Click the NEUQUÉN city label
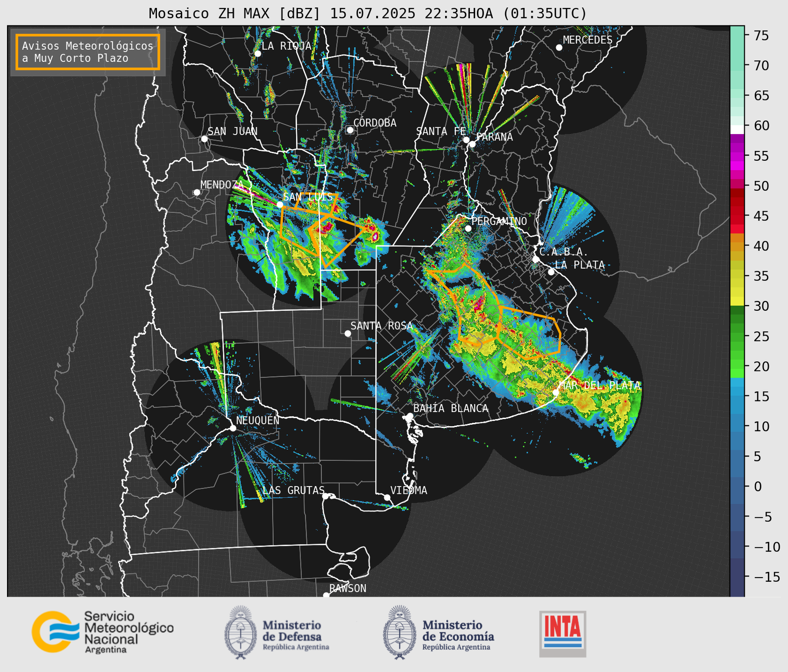The width and height of the screenshot is (788, 672). (x=258, y=420)
